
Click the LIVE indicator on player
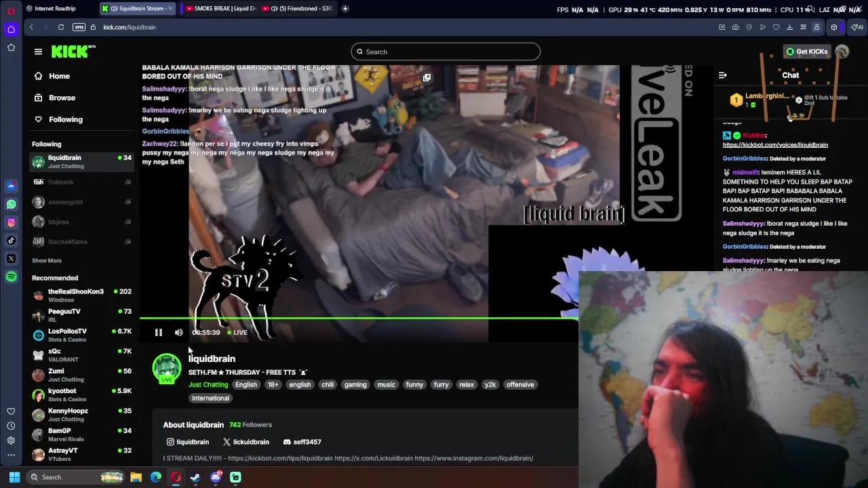tap(237, 333)
